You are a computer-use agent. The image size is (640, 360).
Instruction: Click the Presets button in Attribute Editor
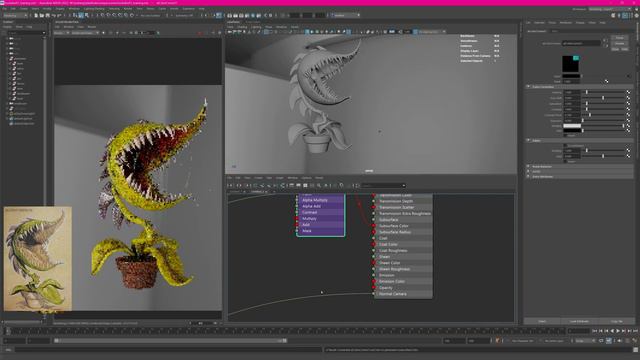620,43
